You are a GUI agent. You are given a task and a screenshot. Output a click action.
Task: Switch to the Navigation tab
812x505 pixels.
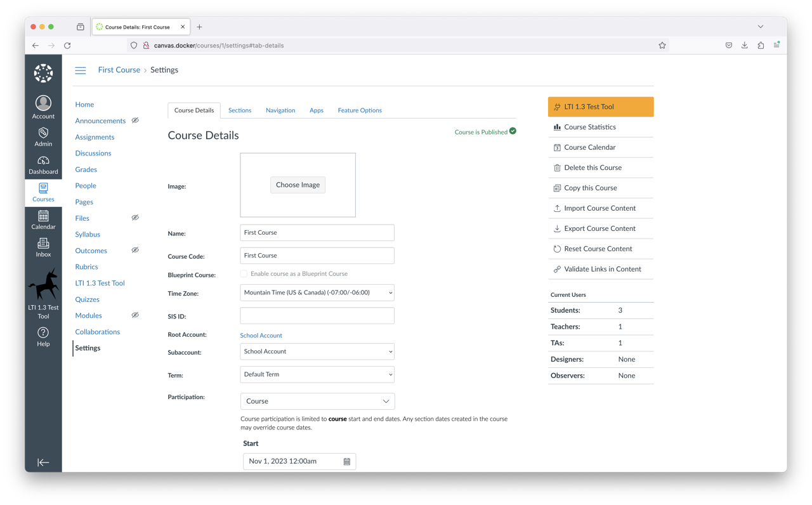[280, 110]
